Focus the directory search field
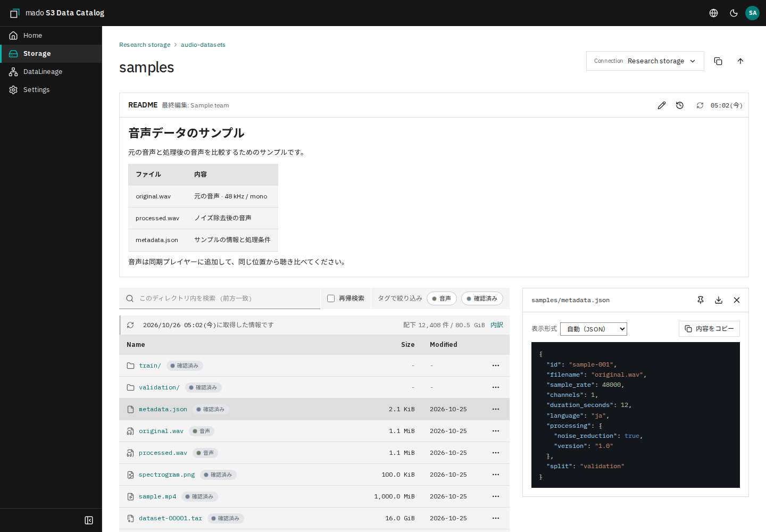Screen dimensions: 766x532 tap(220, 298)
